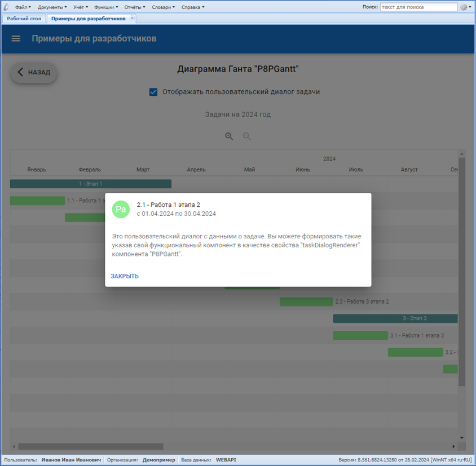
Task: Open the 'Справка' menu
Action: point(193,7)
